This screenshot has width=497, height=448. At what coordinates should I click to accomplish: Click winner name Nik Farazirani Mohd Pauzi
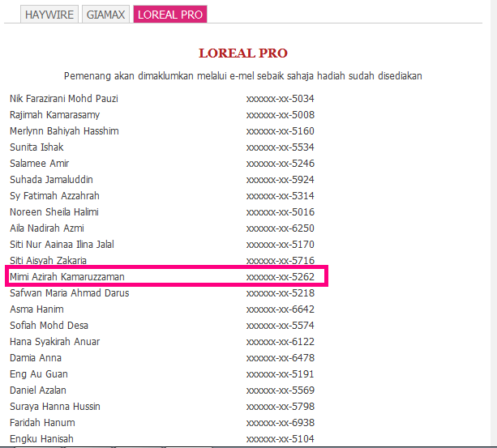coord(62,99)
